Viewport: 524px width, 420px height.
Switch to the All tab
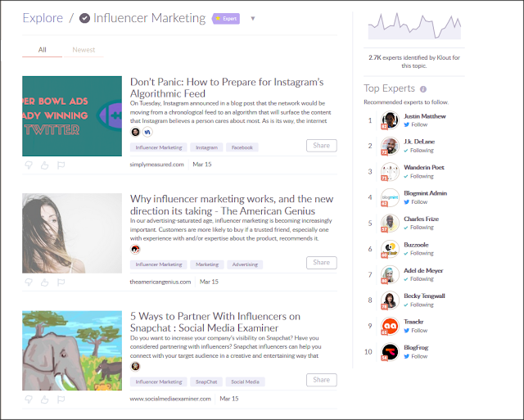[42, 50]
